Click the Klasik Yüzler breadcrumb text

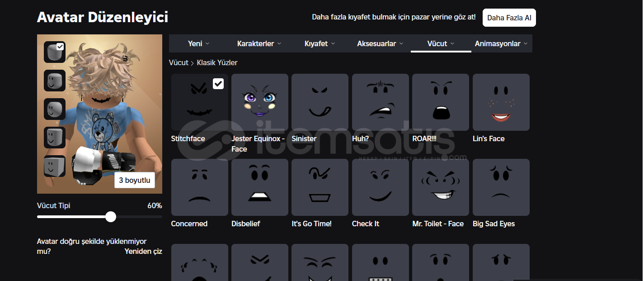(x=217, y=62)
